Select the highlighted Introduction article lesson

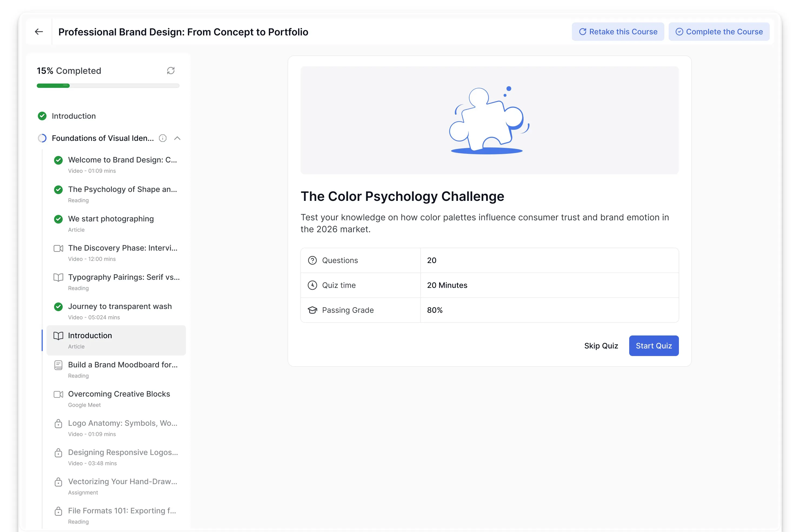click(x=116, y=340)
